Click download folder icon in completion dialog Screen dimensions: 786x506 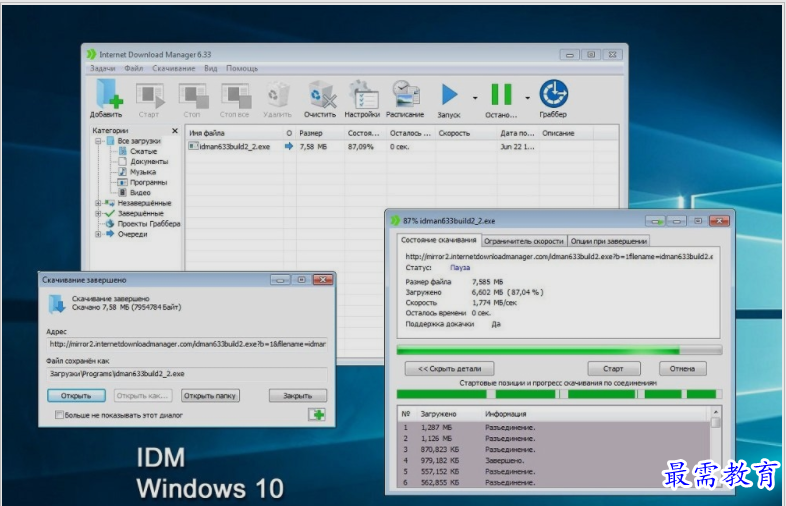coord(57,304)
